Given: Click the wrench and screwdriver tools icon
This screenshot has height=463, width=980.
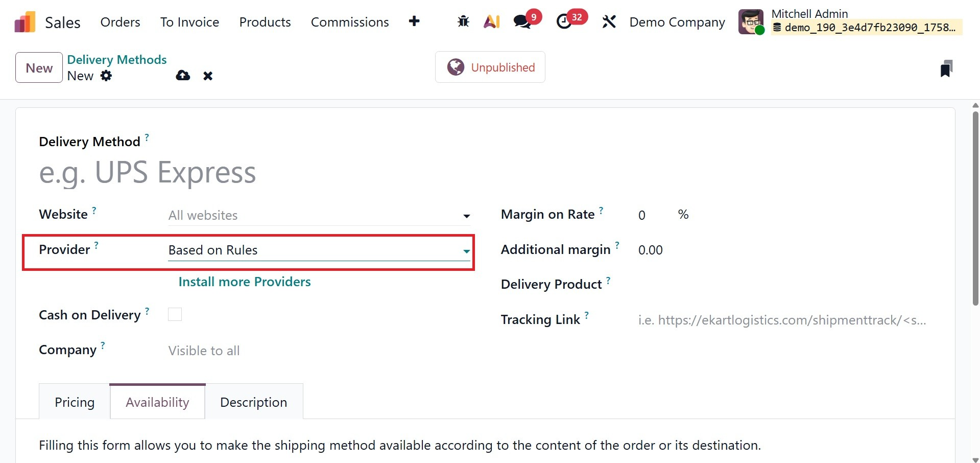Looking at the screenshot, I should point(609,21).
